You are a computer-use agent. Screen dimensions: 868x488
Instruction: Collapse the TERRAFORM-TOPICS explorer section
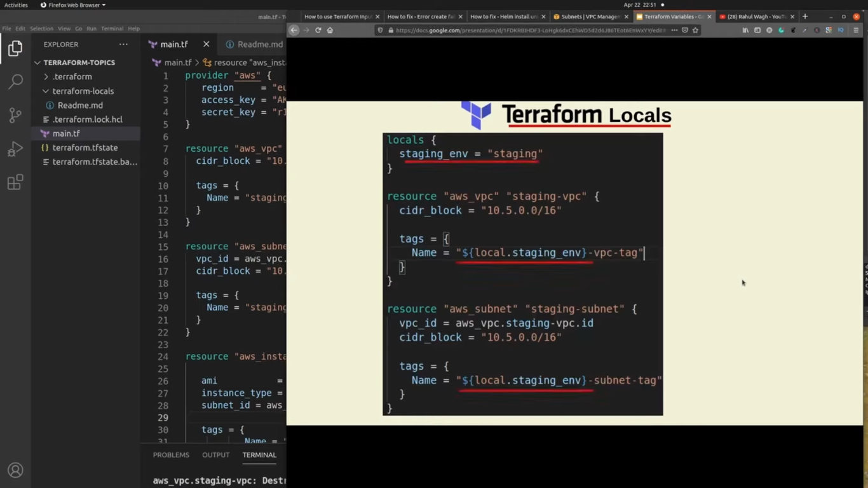[x=37, y=62]
